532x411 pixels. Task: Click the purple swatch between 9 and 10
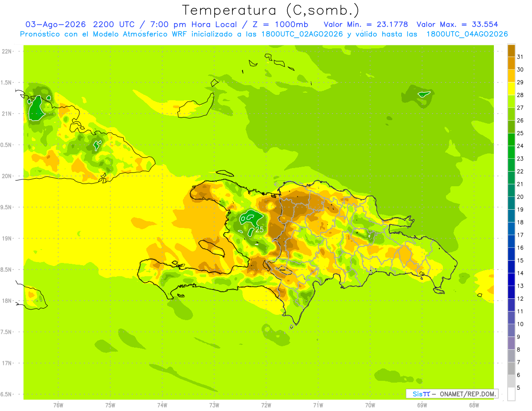511,330
